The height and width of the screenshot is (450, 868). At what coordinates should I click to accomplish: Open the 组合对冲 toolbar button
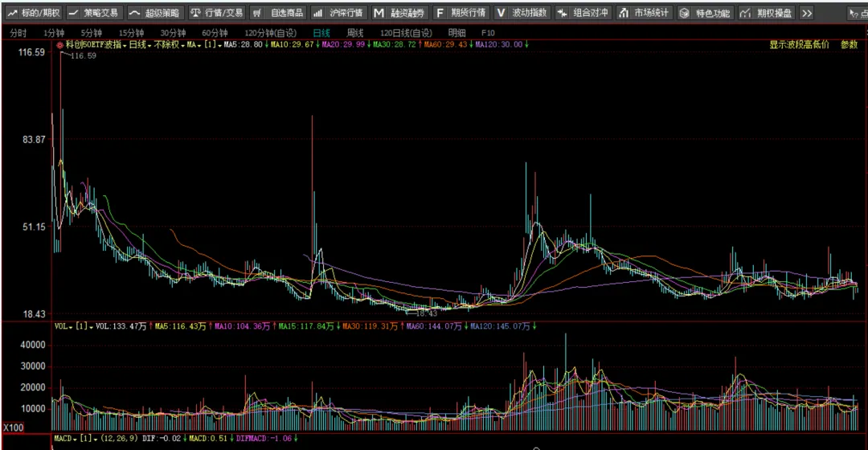point(583,13)
